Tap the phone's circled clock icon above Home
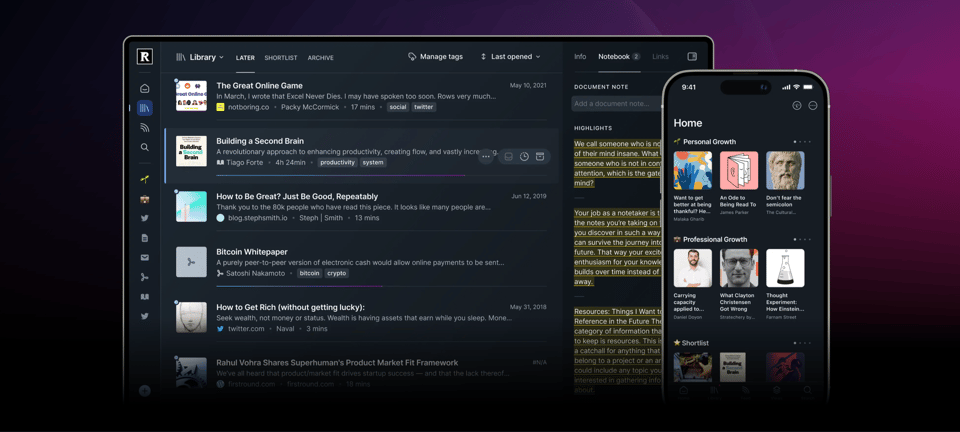 (797, 105)
